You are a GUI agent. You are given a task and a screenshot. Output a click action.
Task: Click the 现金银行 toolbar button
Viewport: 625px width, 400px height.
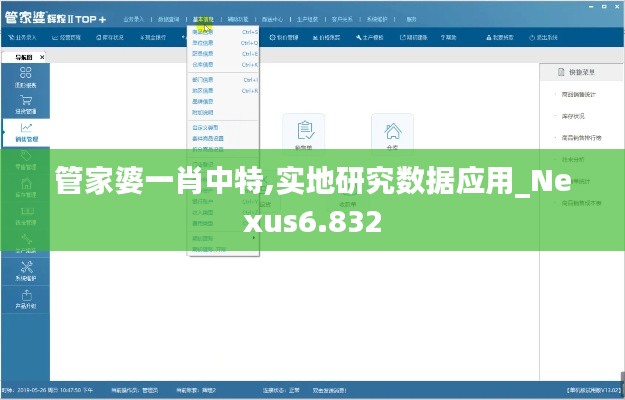pos(153,37)
